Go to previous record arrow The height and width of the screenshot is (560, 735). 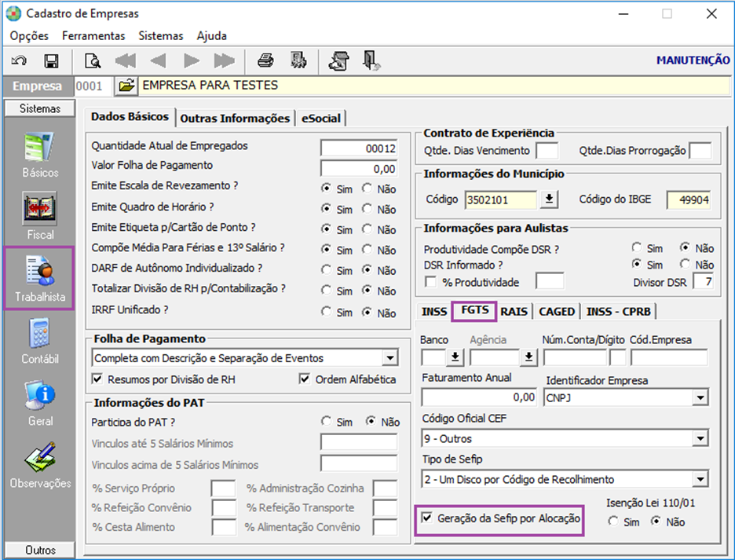click(158, 61)
